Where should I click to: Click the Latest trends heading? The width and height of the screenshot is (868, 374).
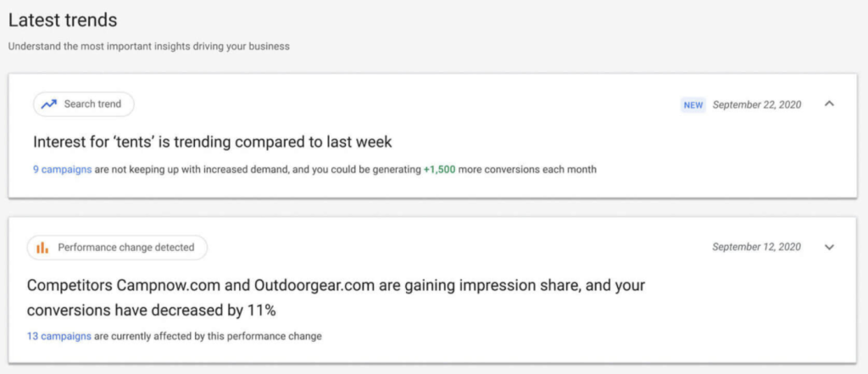(x=63, y=20)
